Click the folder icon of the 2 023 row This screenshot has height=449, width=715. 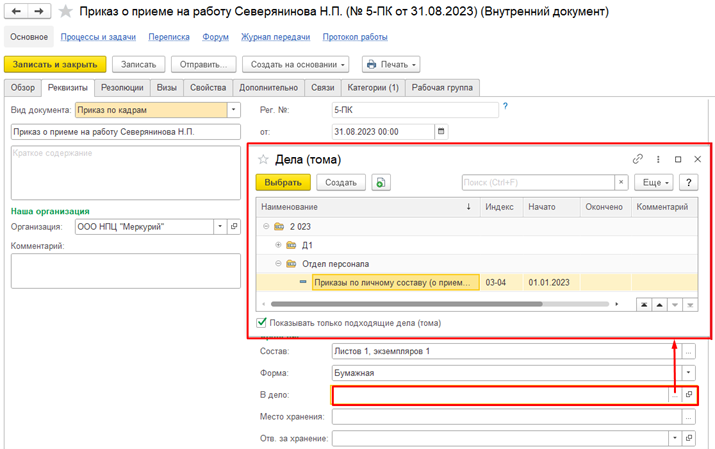click(279, 227)
